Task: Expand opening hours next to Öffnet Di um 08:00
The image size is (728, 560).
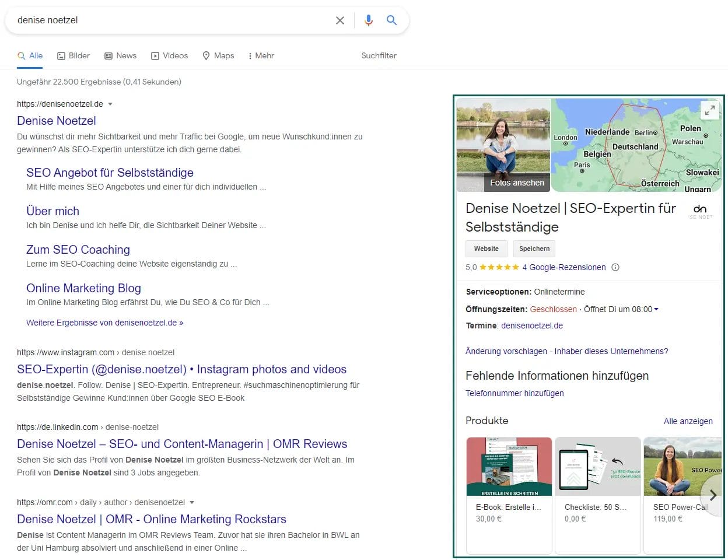Action: tap(656, 309)
